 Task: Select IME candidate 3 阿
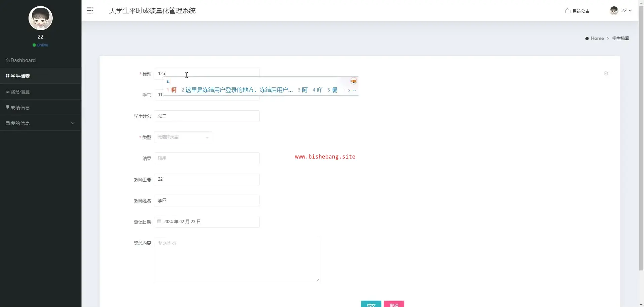[x=303, y=90]
